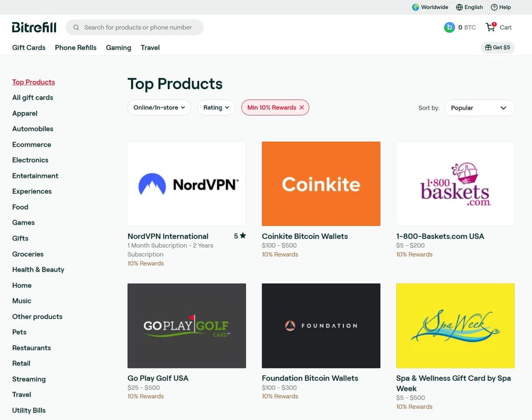Click Foundation Bitcoin Wallets title
The height and width of the screenshot is (420, 532).
tap(310, 378)
